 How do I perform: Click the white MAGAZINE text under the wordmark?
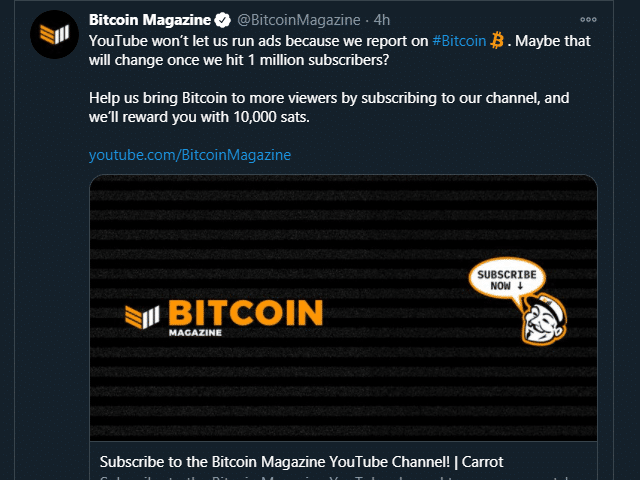pos(195,333)
